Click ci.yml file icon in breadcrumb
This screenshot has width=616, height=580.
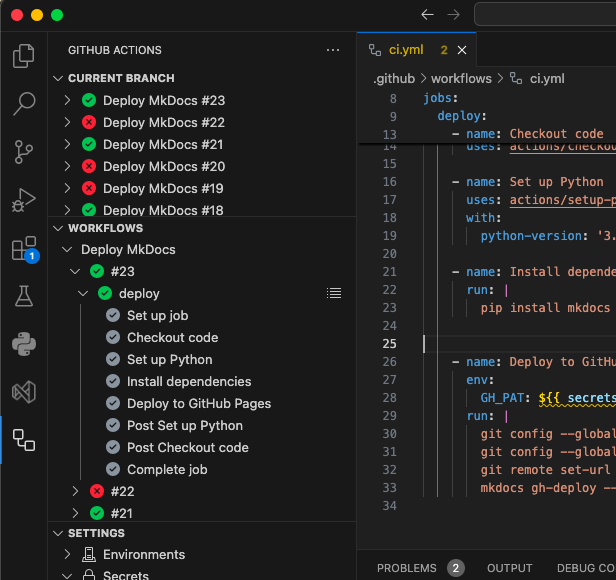click(516, 78)
